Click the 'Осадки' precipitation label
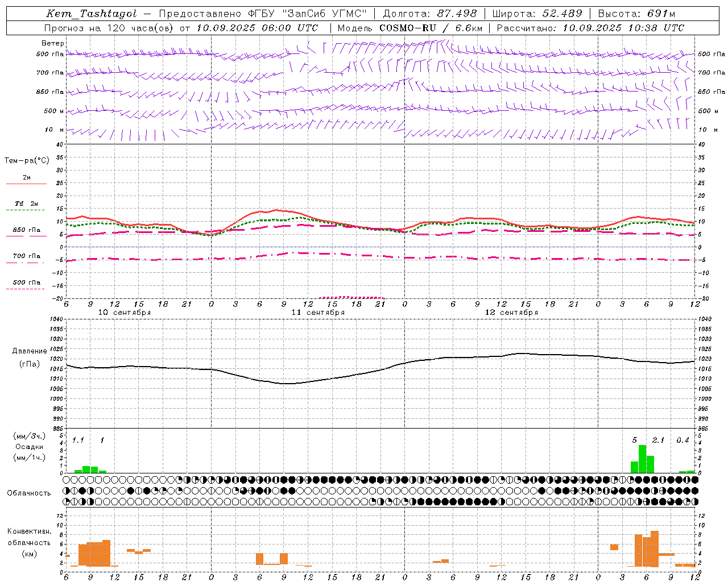Viewport: 728px width, 582px height. point(30,447)
